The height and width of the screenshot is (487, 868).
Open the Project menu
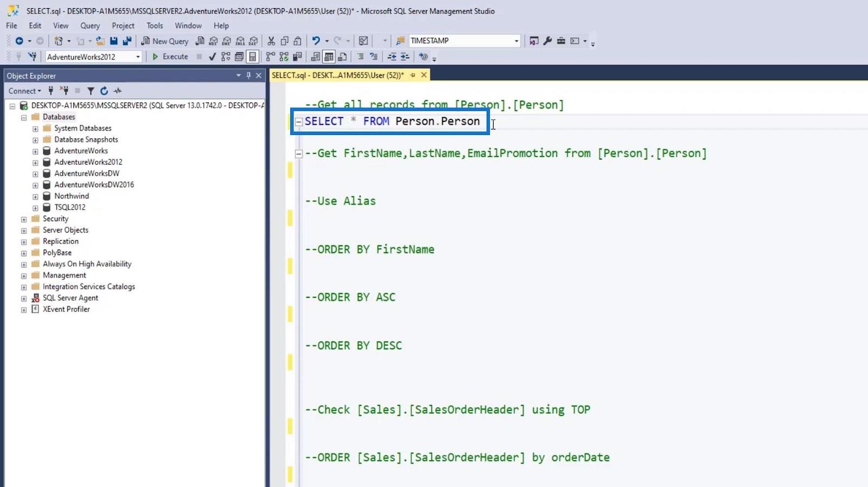click(123, 25)
